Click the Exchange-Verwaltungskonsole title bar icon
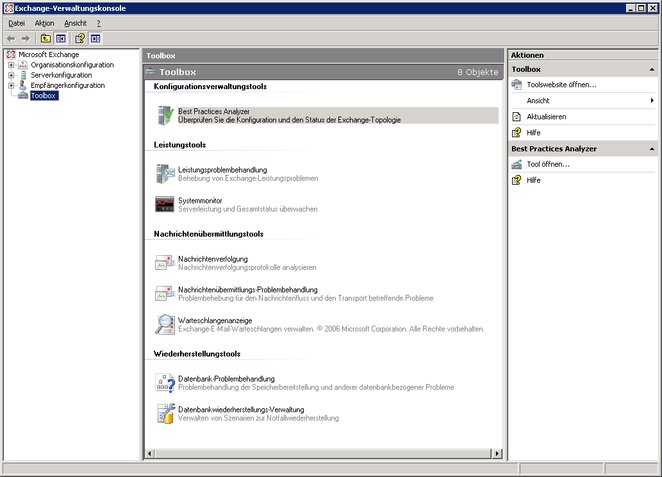Image resolution: width=662 pixels, height=477 pixels. [8, 8]
